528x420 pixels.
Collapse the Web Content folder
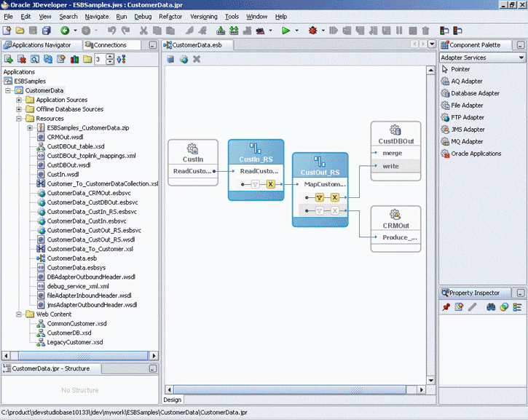click(19, 314)
